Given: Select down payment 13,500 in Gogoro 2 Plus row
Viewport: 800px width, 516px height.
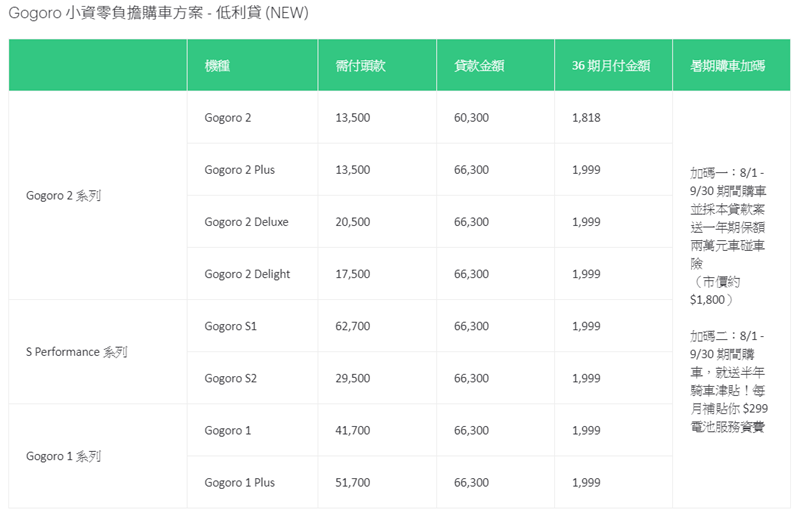Looking at the screenshot, I should pyautogui.click(x=353, y=169).
